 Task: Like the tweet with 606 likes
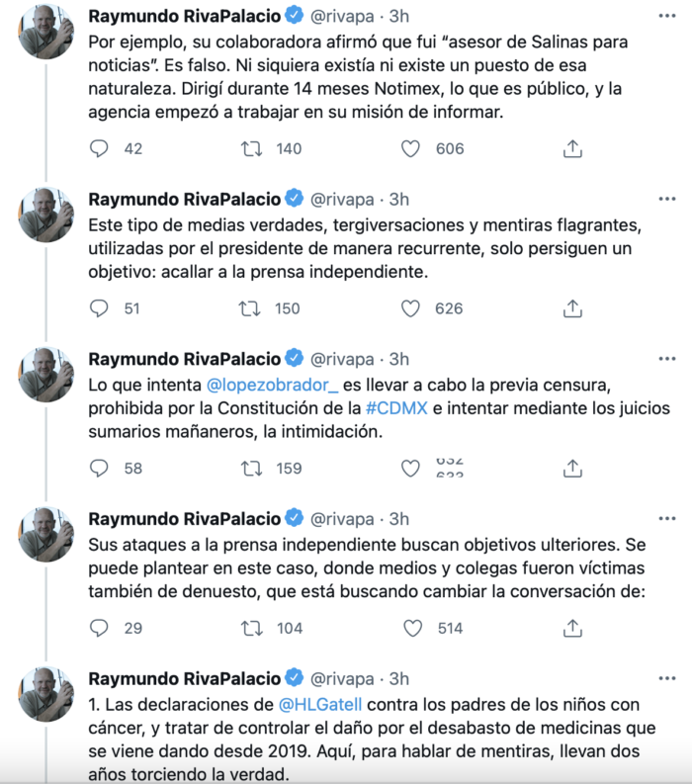click(411, 148)
